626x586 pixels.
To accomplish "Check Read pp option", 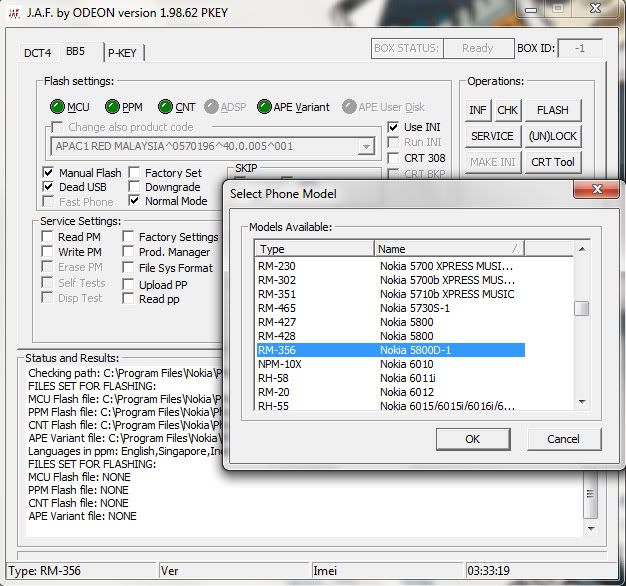I will pyautogui.click(x=128, y=298).
